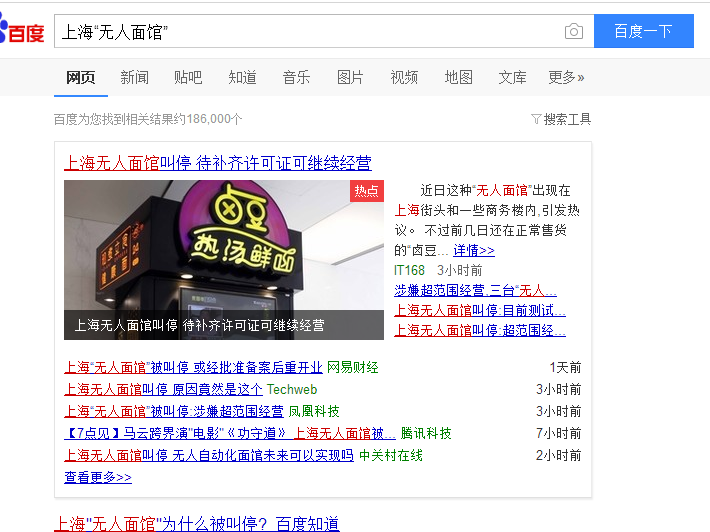Click the Baidu logo
This screenshot has width=710, height=532.
click(22, 30)
